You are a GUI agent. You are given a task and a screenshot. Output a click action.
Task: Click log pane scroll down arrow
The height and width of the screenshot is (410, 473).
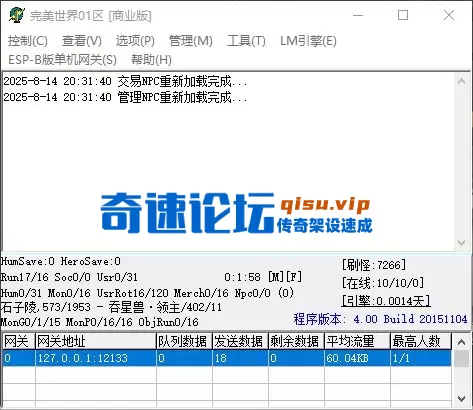[461, 243]
